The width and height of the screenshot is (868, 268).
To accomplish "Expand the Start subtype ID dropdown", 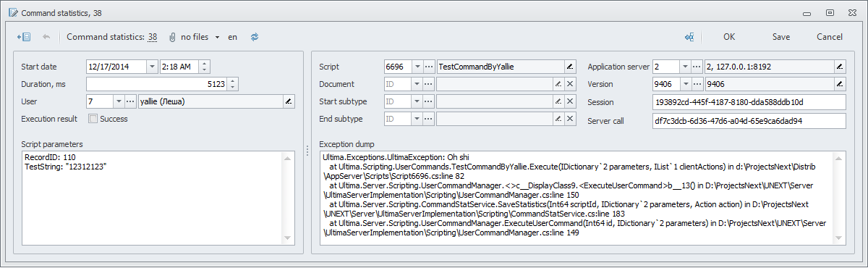I will pos(417,101).
